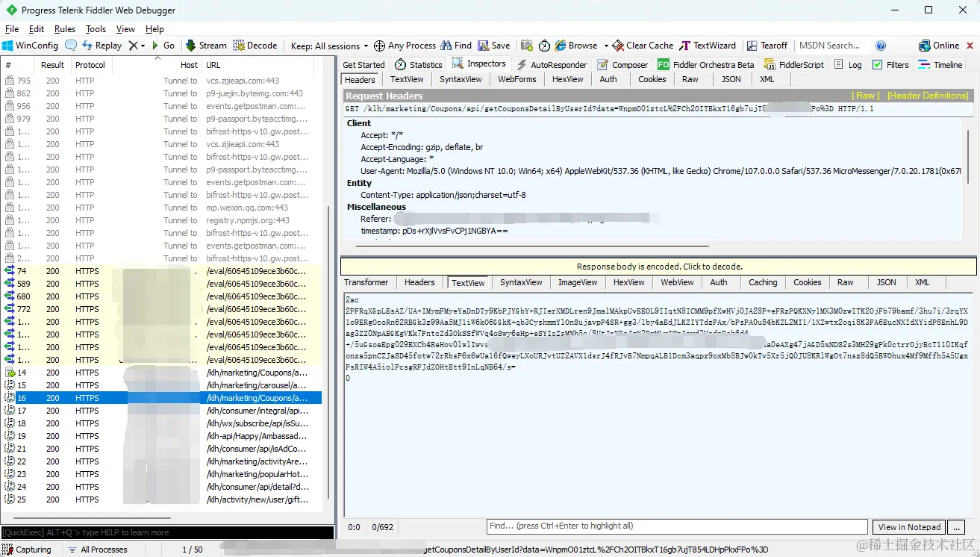
Task: Click the [Header Definitions] link
Action: (x=928, y=96)
